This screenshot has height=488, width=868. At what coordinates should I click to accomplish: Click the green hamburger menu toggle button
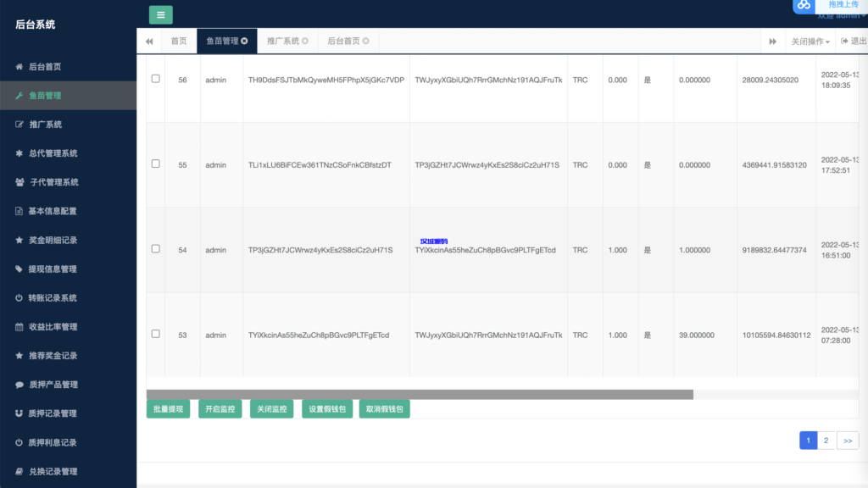(x=160, y=14)
